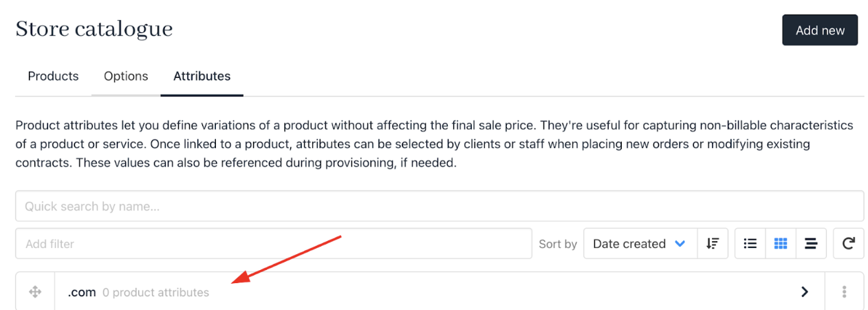Switch to the Products tab
Image resolution: width=868 pixels, height=310 pixels.
[53, 76]
